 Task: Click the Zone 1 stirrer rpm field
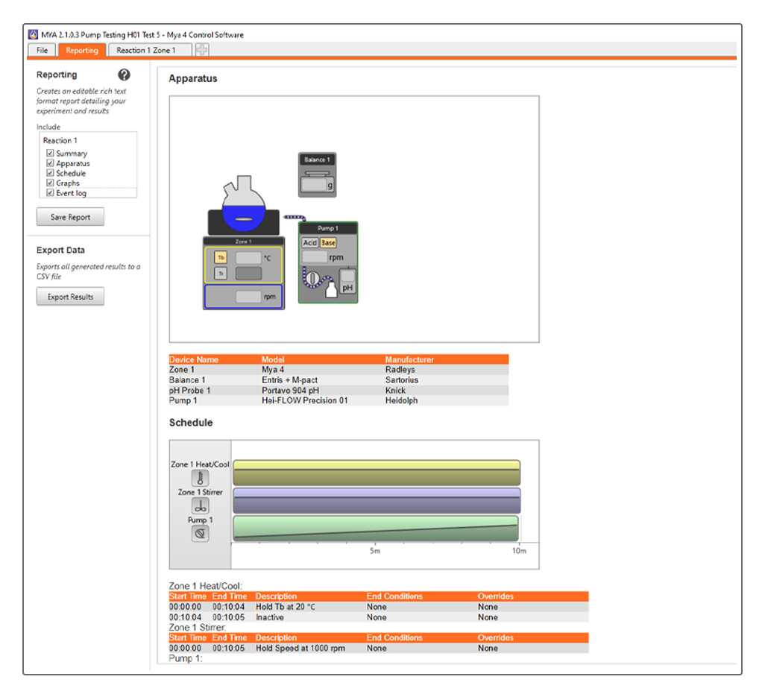tap(248, 296)
